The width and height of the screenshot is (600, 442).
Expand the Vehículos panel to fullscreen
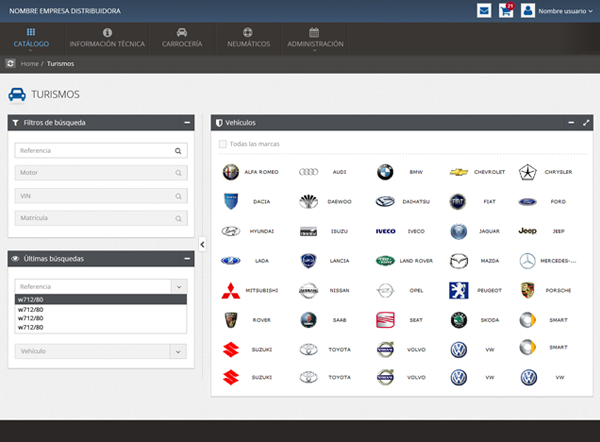(586, 123)
